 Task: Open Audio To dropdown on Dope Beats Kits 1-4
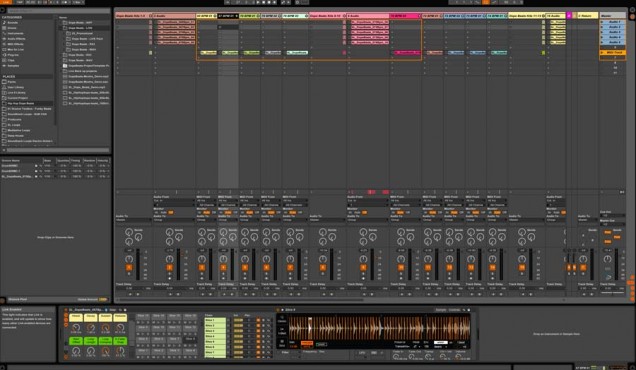(x=133, y=220)
